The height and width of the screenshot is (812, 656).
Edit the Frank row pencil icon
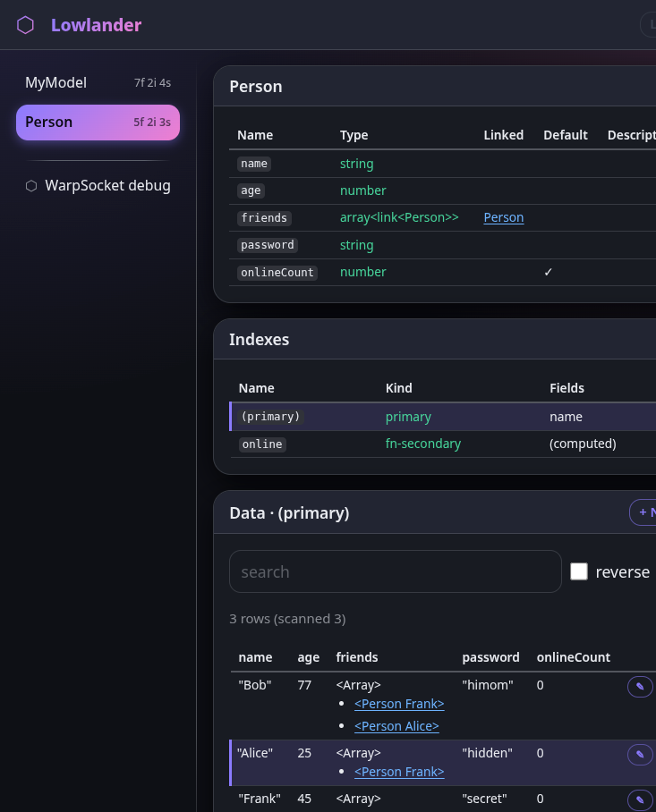click(x=640, y=800)
